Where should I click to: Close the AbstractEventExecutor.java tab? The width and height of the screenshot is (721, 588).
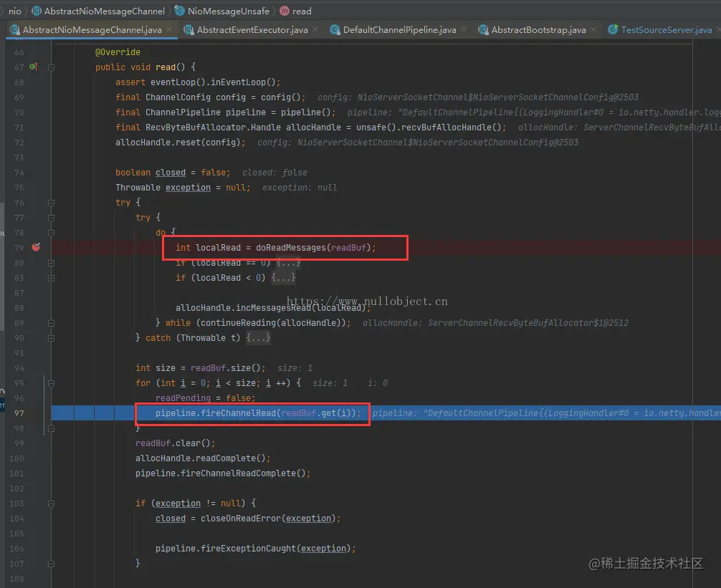315,29
